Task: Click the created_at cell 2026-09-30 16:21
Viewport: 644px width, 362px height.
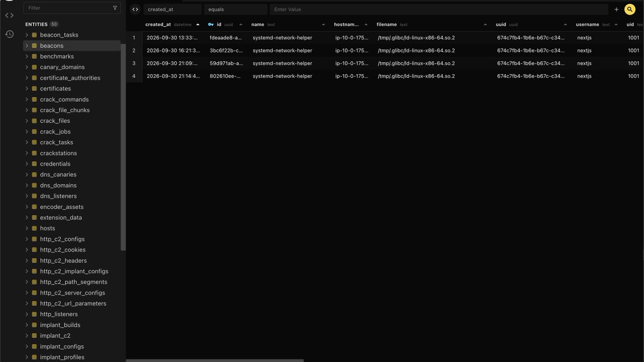Action: point(173,50)
